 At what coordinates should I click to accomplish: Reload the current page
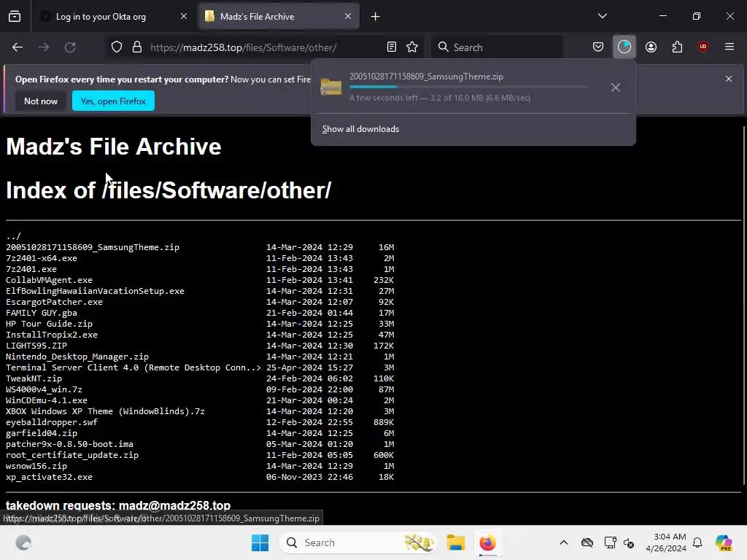pos(70,47)
